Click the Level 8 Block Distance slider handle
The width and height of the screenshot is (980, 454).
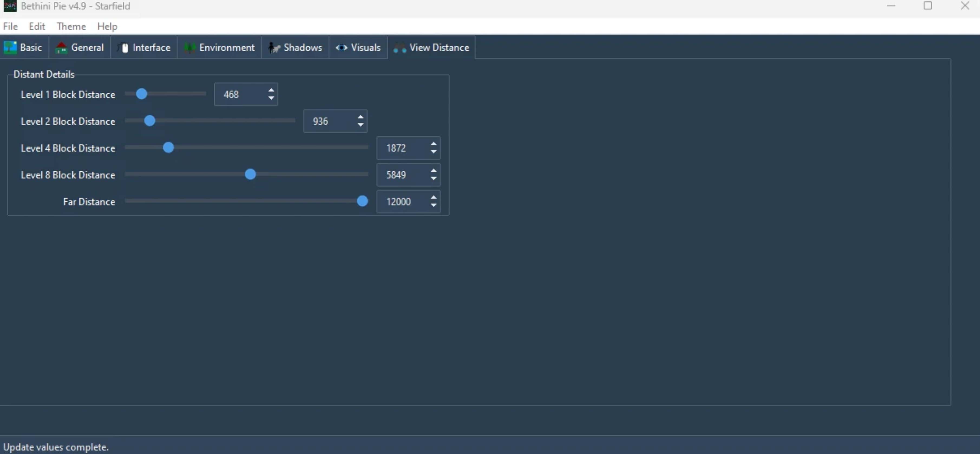[x=250, y=174]
